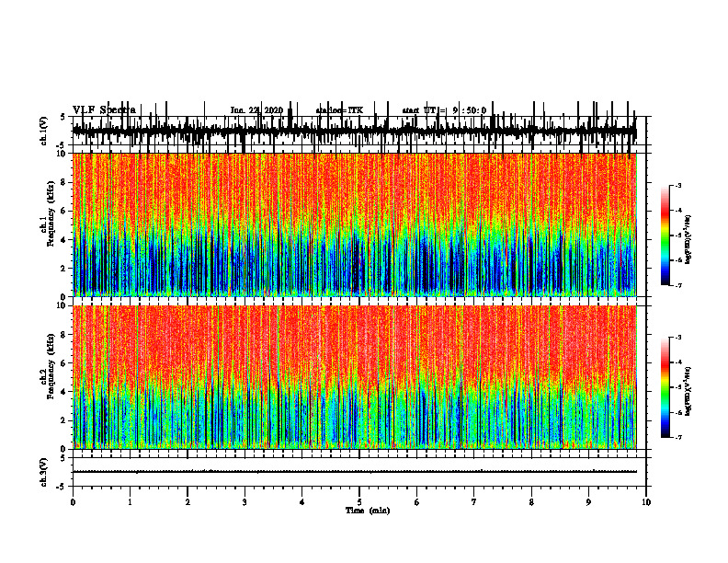The width and height of the screenshot is (728, 563).
Task: Click the time axis tick '2'
Action: [188, 502]
